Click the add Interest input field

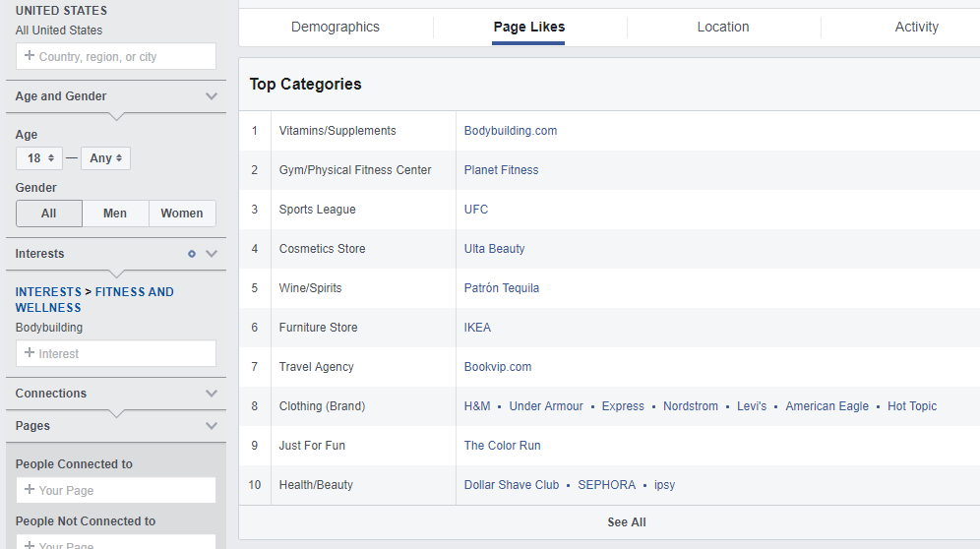click(x=116, y=353)
